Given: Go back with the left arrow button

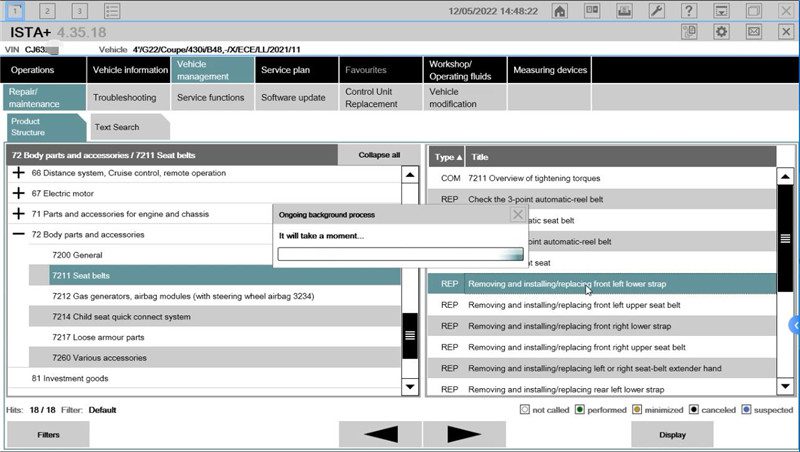Looking at the screenshot, I should click(x=380, y=435).
